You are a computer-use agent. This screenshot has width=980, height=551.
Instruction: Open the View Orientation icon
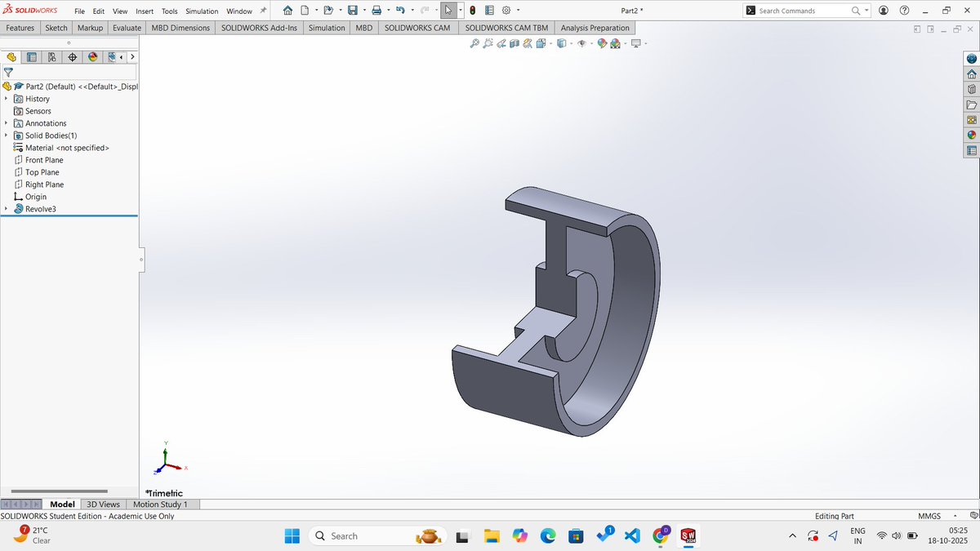(541, 43)
